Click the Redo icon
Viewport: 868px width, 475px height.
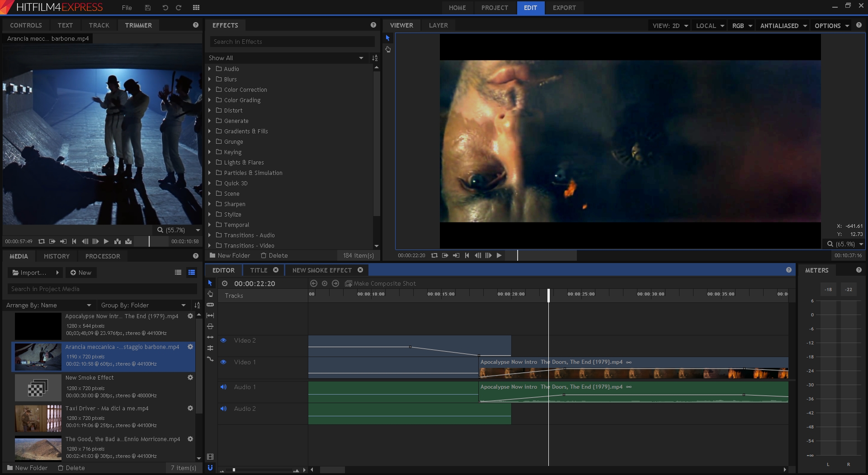click(x=179, y=8)
